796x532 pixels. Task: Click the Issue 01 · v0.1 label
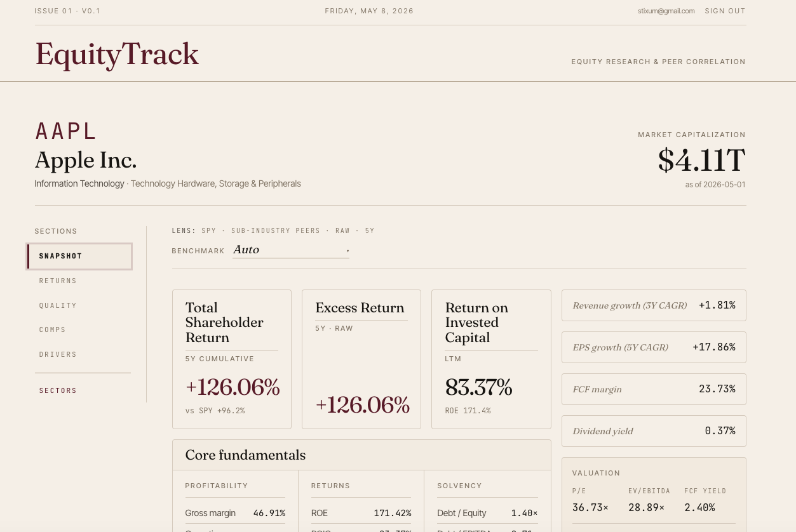coord(67,11)
